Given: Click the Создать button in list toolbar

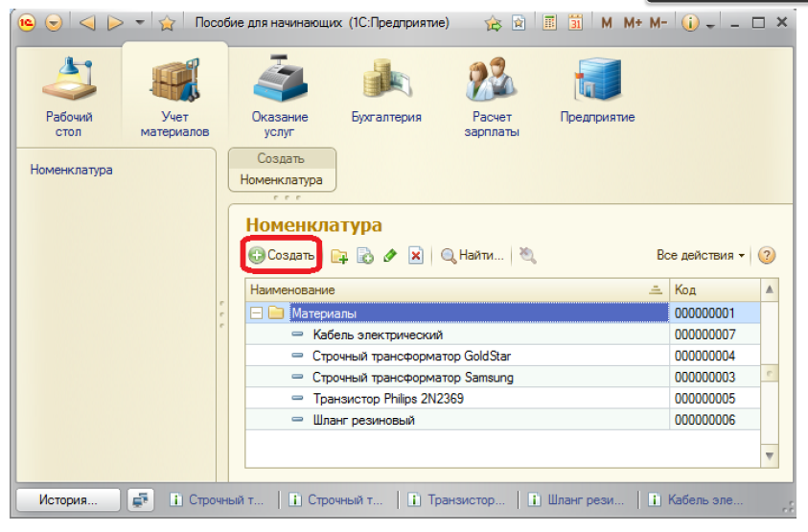Looking at the screenshot, I should tap(282, 255).
